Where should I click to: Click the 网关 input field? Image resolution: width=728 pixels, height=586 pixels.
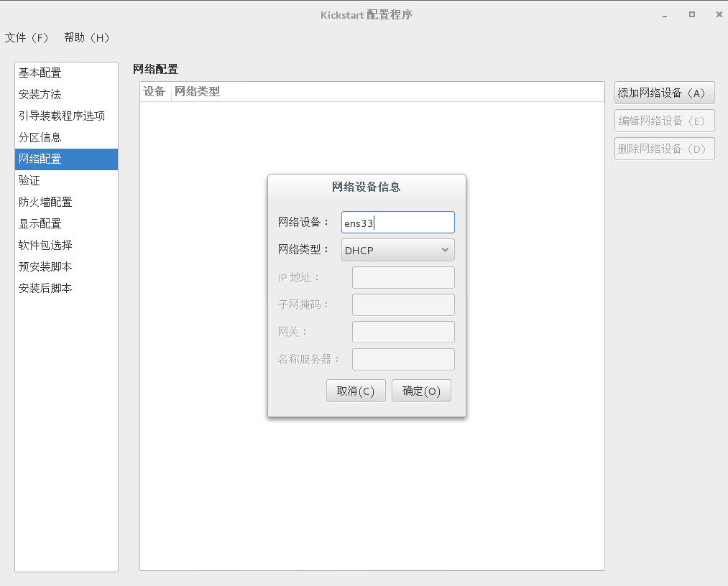point(403,332)
